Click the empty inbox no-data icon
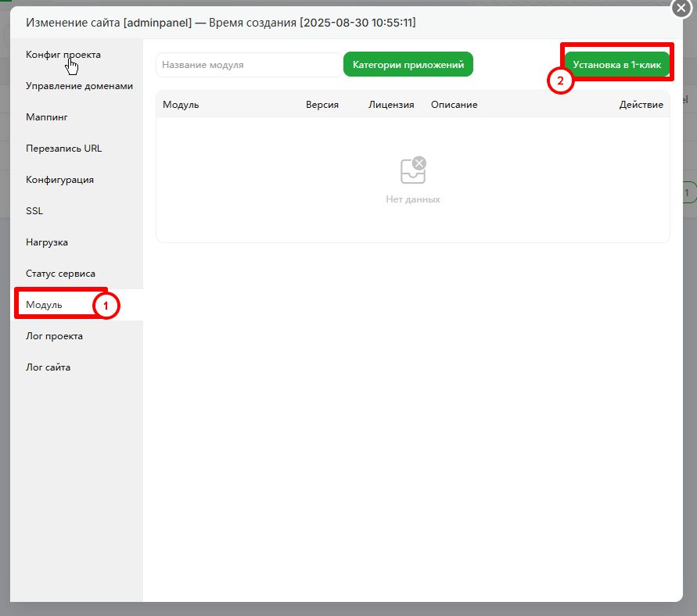The image size is (697, 616). pos(413,170)
